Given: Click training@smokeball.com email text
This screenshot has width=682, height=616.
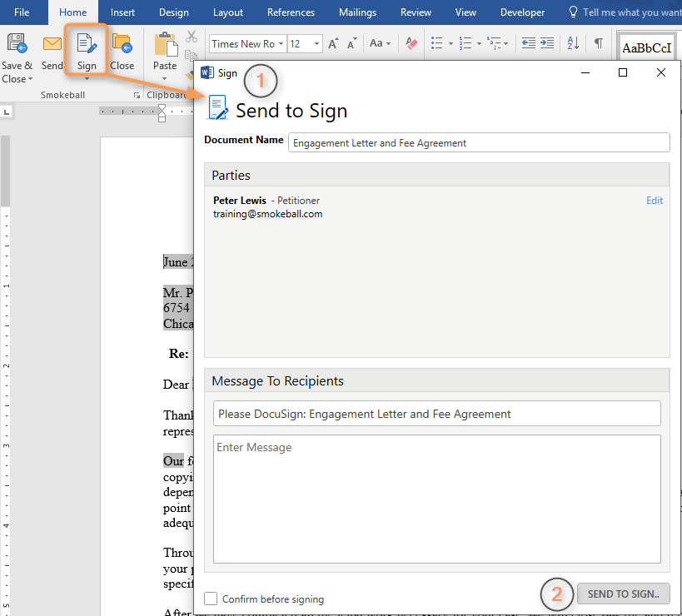Looking at the screenshot, I should (267, 214).
